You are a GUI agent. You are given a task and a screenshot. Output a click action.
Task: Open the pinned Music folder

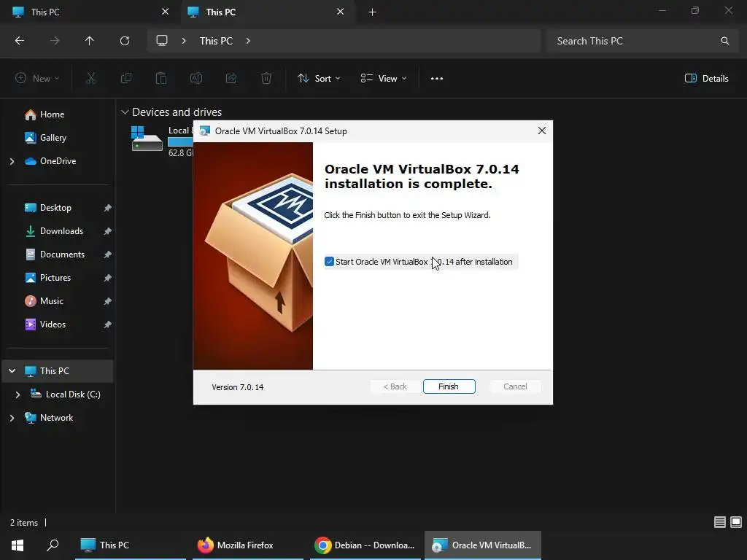[52, 301]
